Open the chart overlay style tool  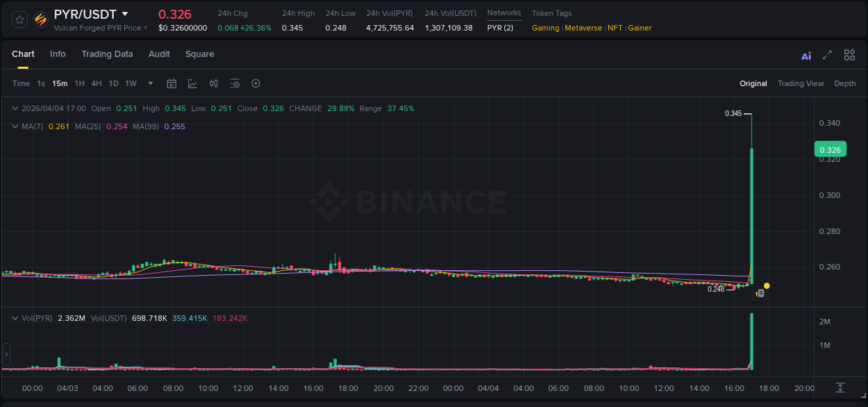192,83
